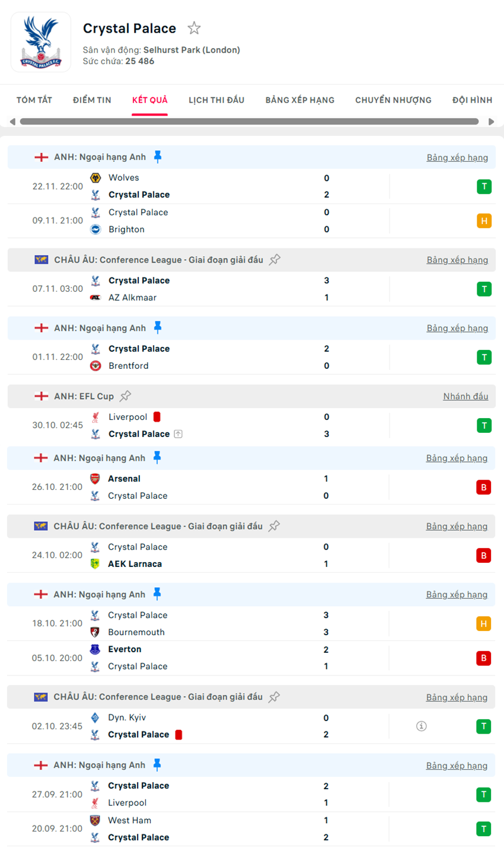The image size is (504, 848).
Task: Unpin the top Ngoại hạng Anh league section
Action: [x=158, y=157]
